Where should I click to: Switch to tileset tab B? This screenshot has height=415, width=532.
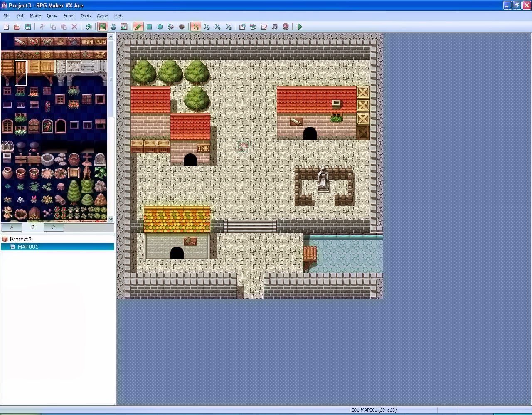(x=32, y=227)
